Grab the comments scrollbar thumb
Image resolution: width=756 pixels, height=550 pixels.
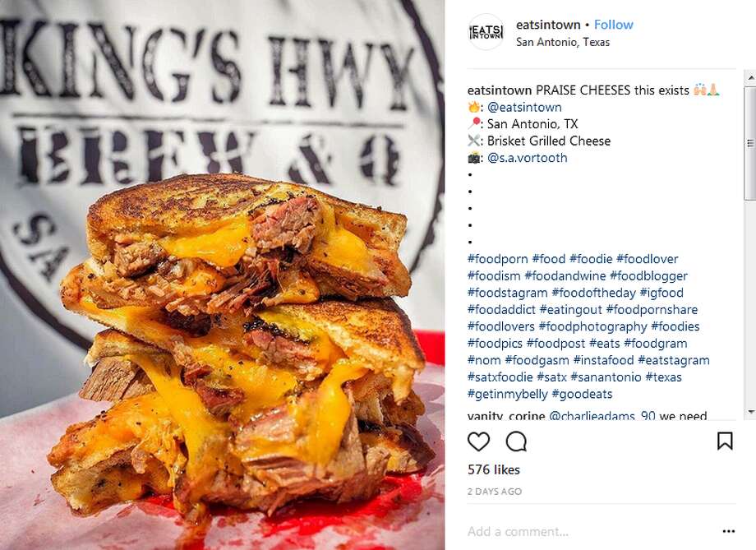pyautogui.click(x=750, y=143)
